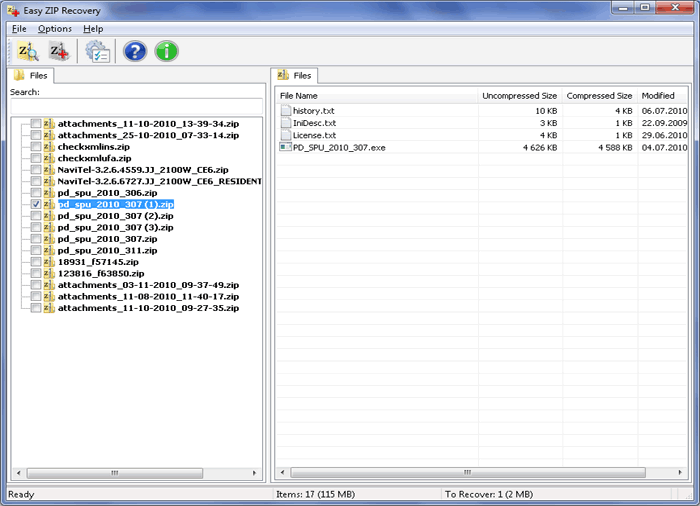Select the Files tab in the right panel

tap(295, 75)
